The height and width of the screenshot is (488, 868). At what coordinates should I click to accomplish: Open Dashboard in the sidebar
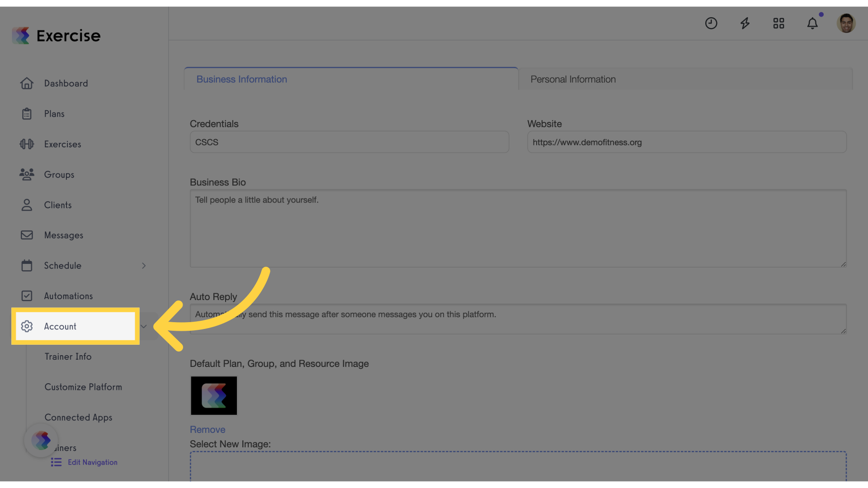[x=66, y=83]
